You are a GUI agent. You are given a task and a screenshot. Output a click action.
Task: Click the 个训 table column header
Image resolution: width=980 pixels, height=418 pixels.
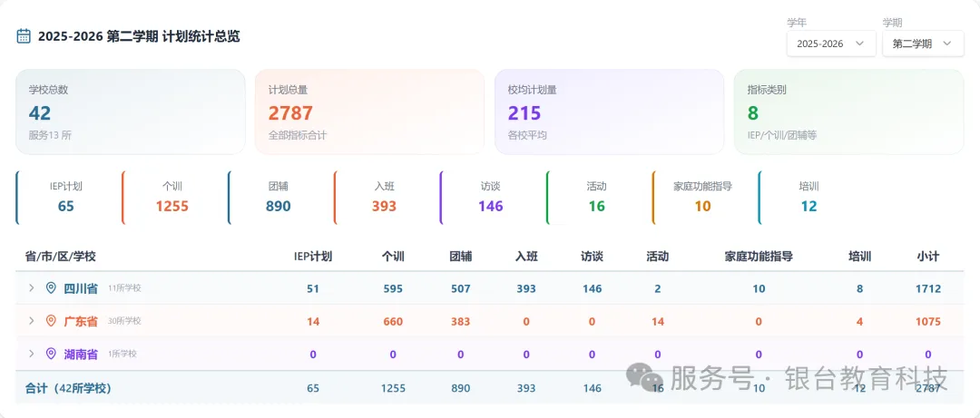pos(393,257)
